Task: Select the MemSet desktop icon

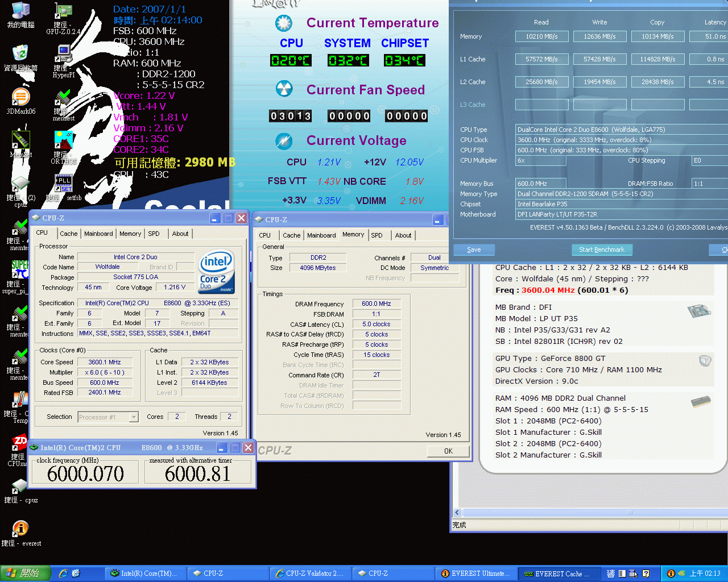Action: pos(20,140)
